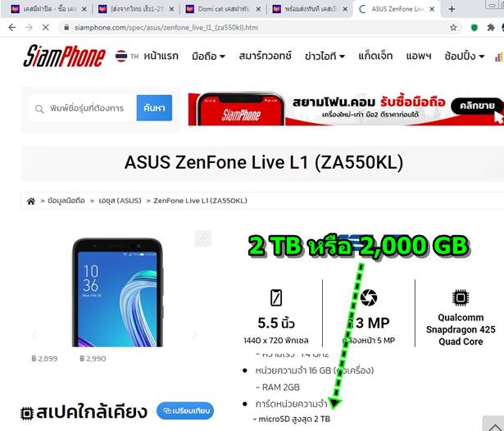Bookmark this page with star icon
The width and height of the screenshot is (504, 431).
453,28
